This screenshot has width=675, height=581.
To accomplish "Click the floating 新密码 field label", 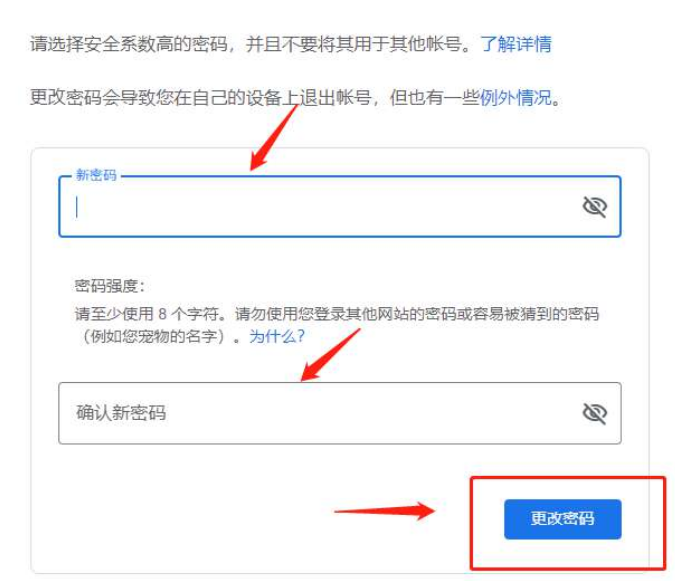I will tap(96, 175).
